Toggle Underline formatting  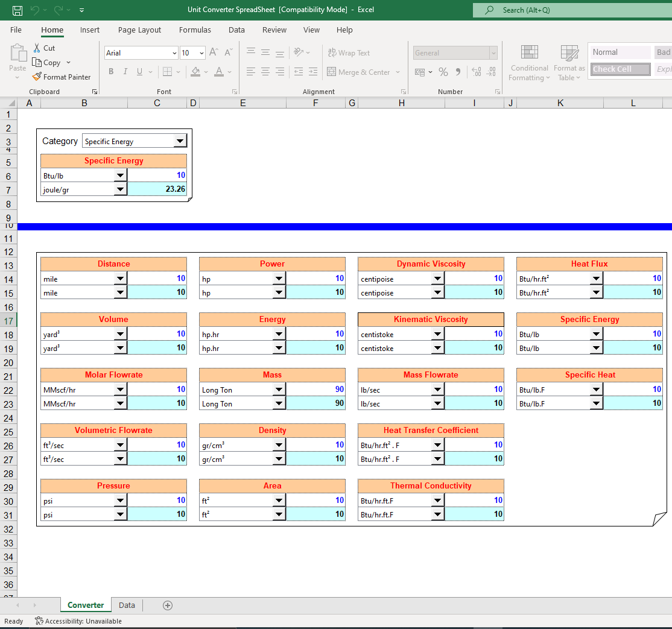pos(139,72)
